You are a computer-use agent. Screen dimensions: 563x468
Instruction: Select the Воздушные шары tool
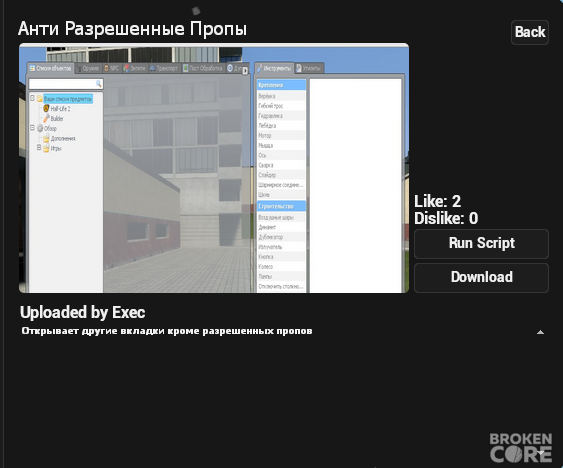click(281, 217)
